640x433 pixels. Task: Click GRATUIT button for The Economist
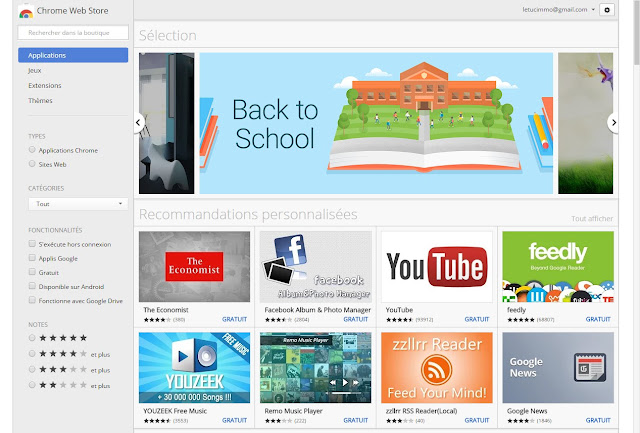234,319
